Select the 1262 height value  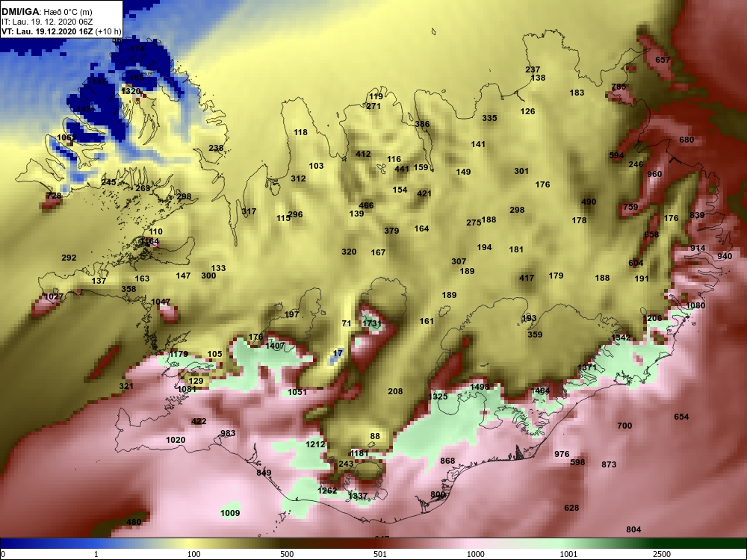pyautogui.click(x=327, y=491)
